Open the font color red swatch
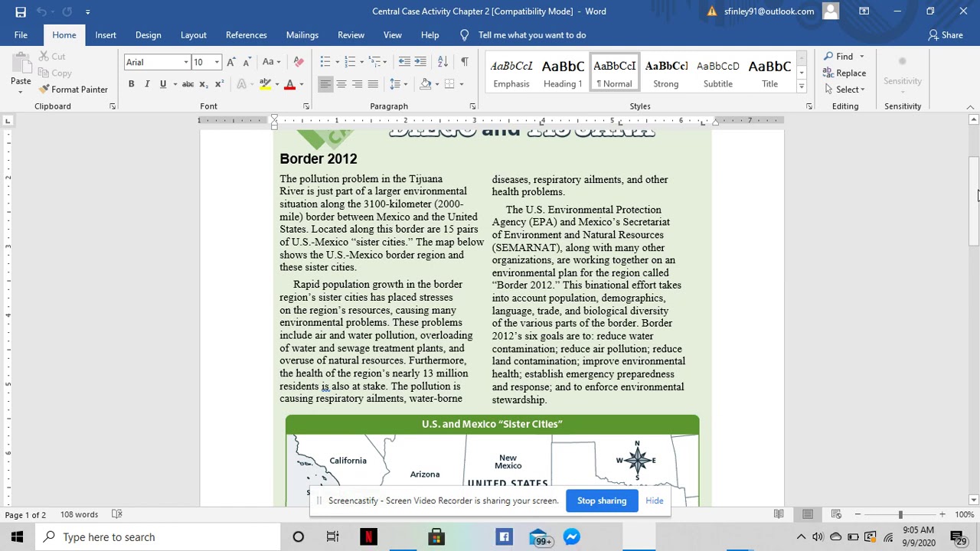Image resolution: width=980 pixels, height=551 pixels. tap(289, 84)
